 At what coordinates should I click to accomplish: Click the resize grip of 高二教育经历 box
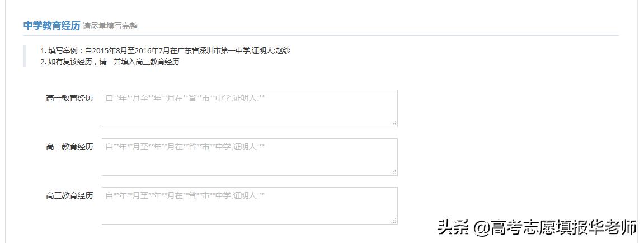point(394,172)
